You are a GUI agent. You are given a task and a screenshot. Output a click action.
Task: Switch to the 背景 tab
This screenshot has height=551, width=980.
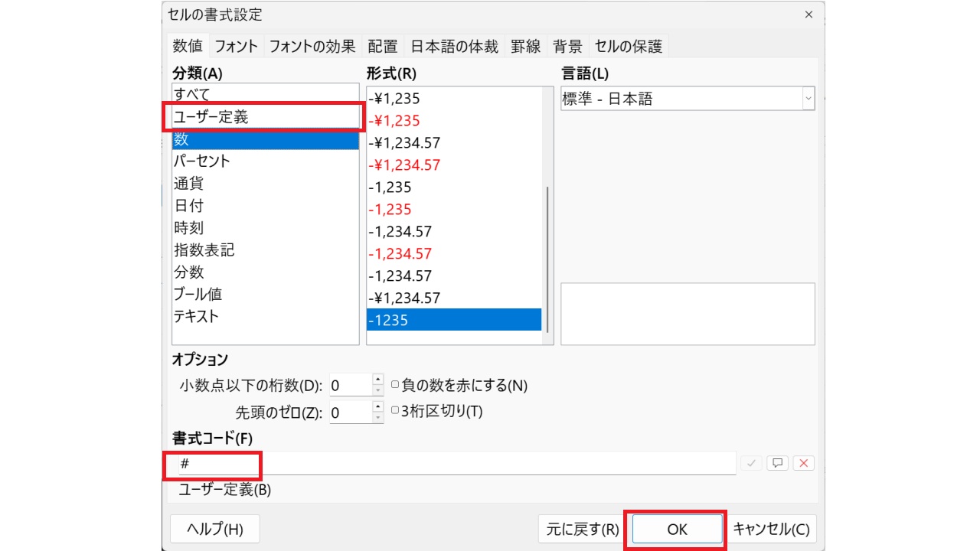(x=567, y=46)
